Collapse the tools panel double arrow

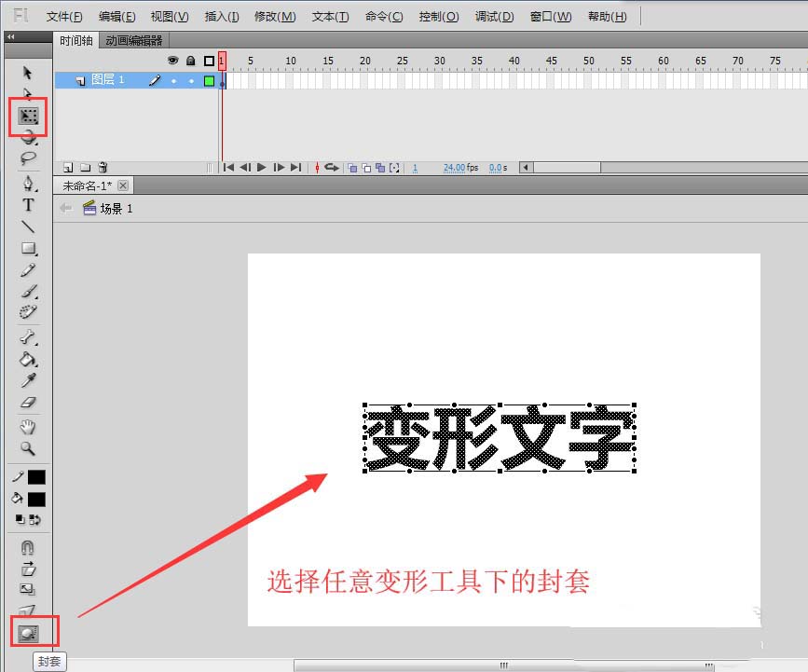[x=11, y=36]
